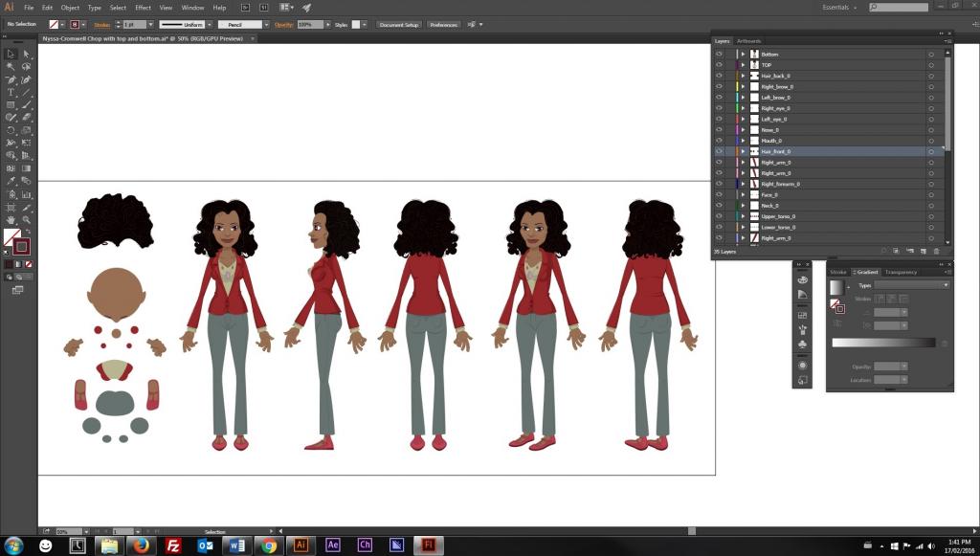Select the Hand tool
The height and width of the screenshot is (556, 980).
tap(11, 220)
